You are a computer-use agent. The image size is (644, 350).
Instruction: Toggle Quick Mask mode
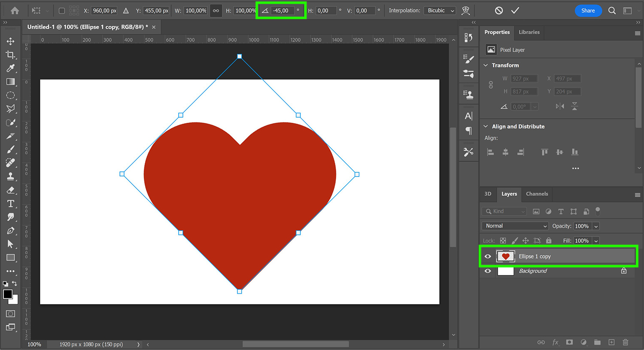10,313
